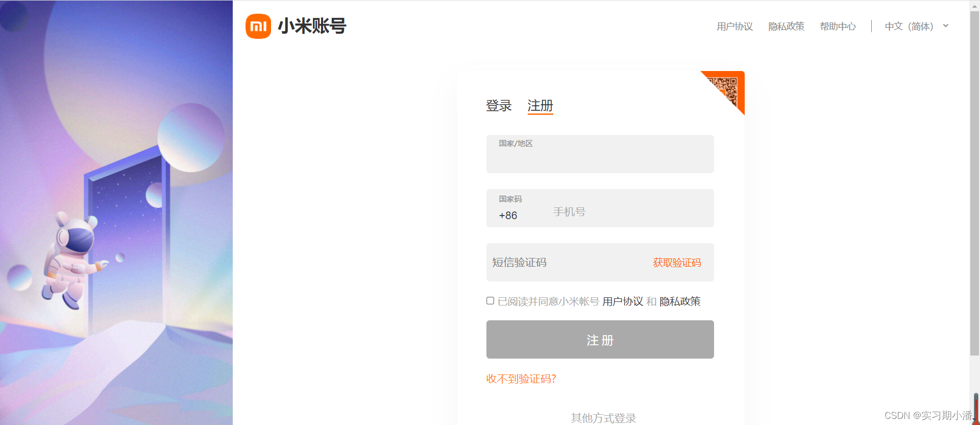Select the 注册 tab

coord(540,106)
